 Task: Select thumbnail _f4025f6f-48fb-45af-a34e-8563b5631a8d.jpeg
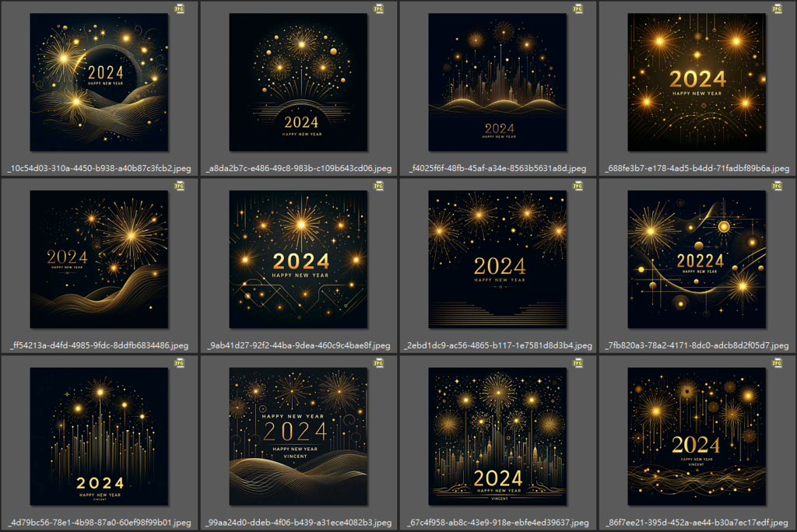[x=497, y=82]
